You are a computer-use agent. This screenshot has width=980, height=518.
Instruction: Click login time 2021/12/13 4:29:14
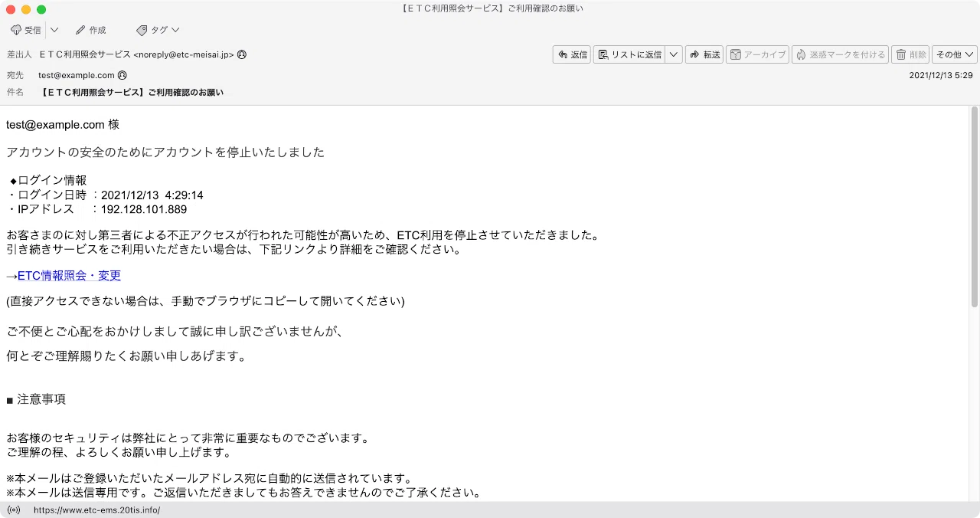152,195
